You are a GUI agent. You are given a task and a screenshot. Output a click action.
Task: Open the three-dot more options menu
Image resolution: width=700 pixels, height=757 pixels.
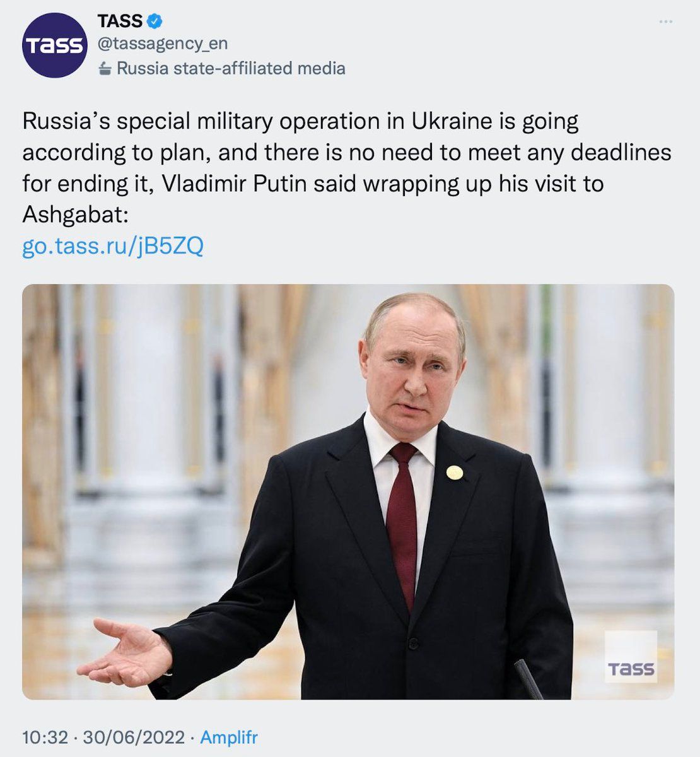665,22
